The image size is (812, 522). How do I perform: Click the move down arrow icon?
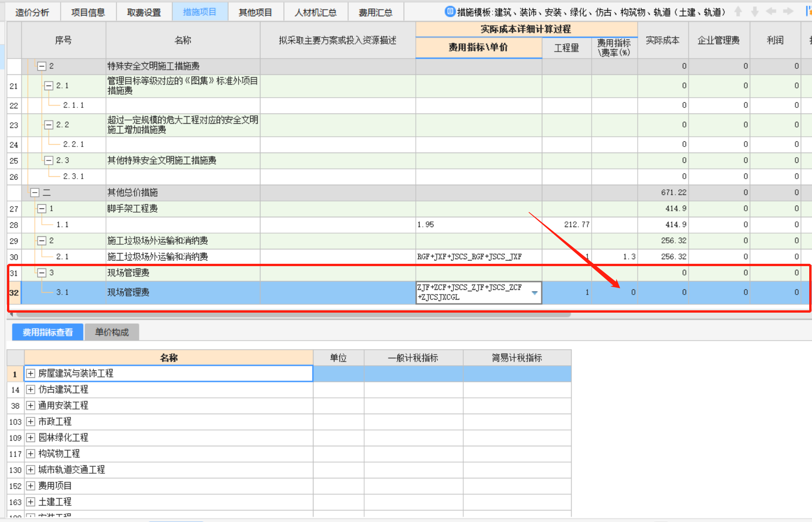[755, 12]
